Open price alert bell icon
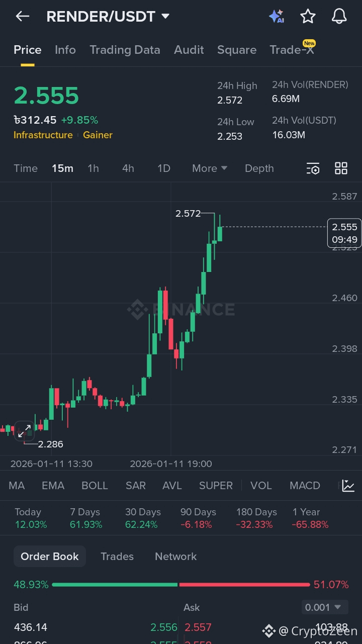The height and width of the screenshot is (644, 362). click(339, 17)
